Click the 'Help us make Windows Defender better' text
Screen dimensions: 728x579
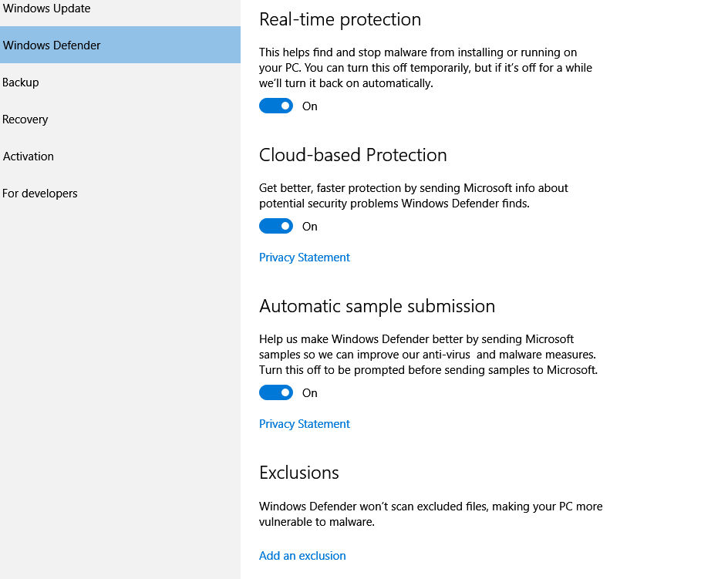point(429,355)
